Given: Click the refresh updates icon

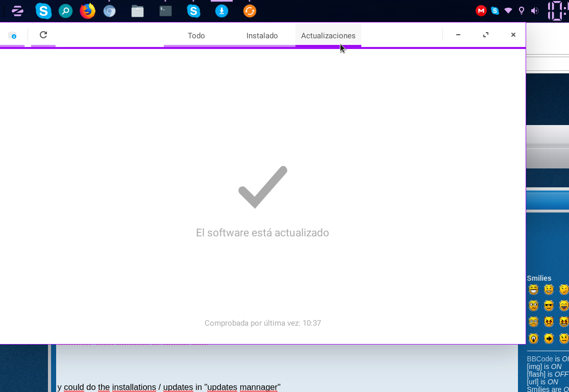Looking at the screenshot, I should click(x=43, y=35).
